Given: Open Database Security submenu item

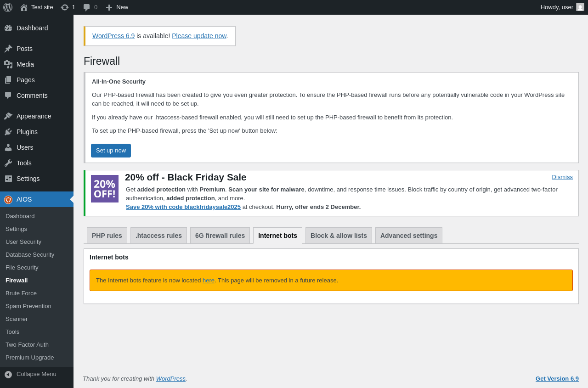Looking at the screenshot, I should 37,255.
